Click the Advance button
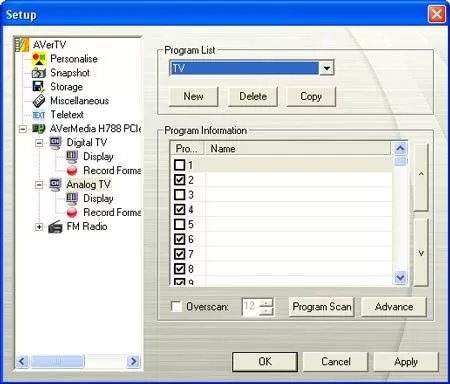 [x=394, y=307]
